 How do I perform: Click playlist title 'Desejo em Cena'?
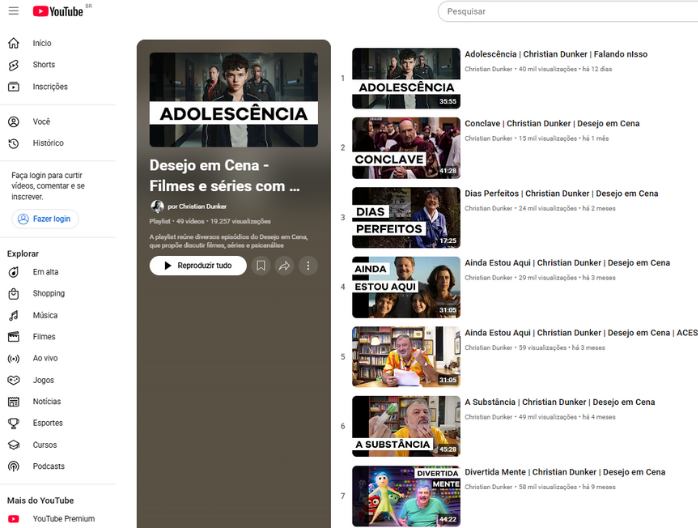(225, 176)
